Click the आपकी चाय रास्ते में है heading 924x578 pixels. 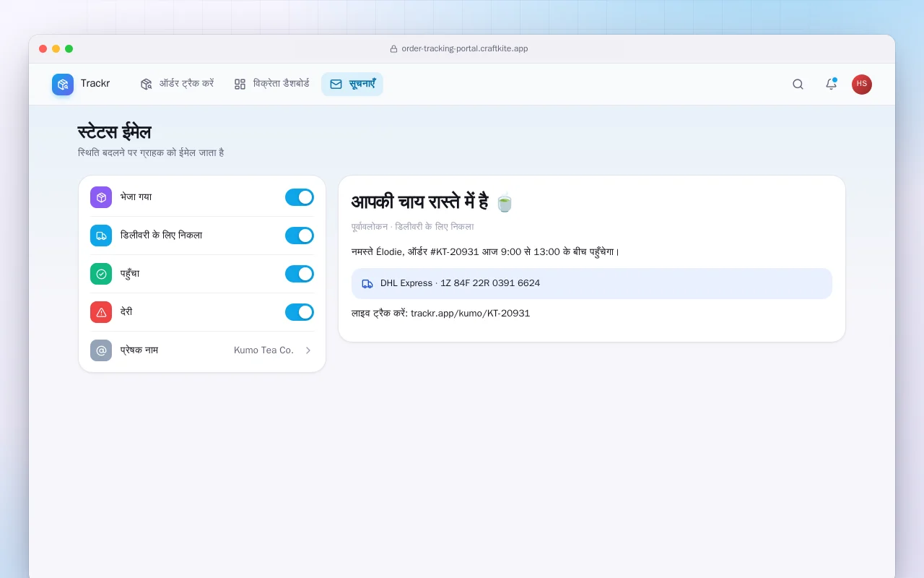coord(420,202)
